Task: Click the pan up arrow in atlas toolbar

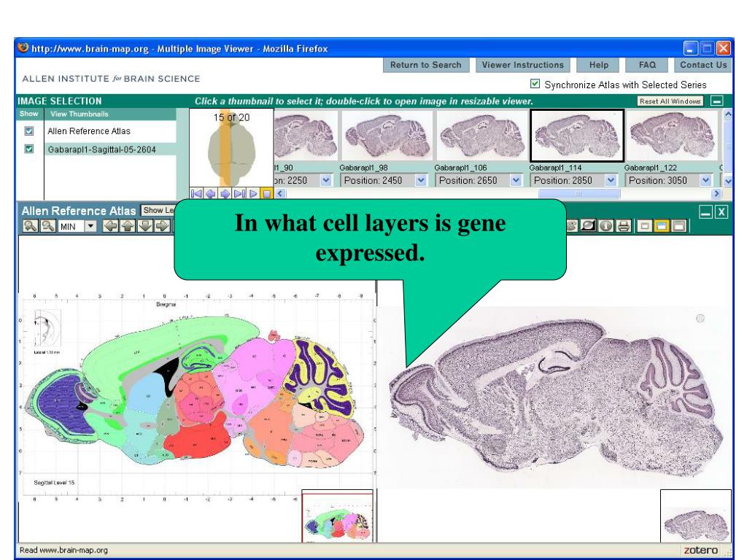Action: coord(128,226)
